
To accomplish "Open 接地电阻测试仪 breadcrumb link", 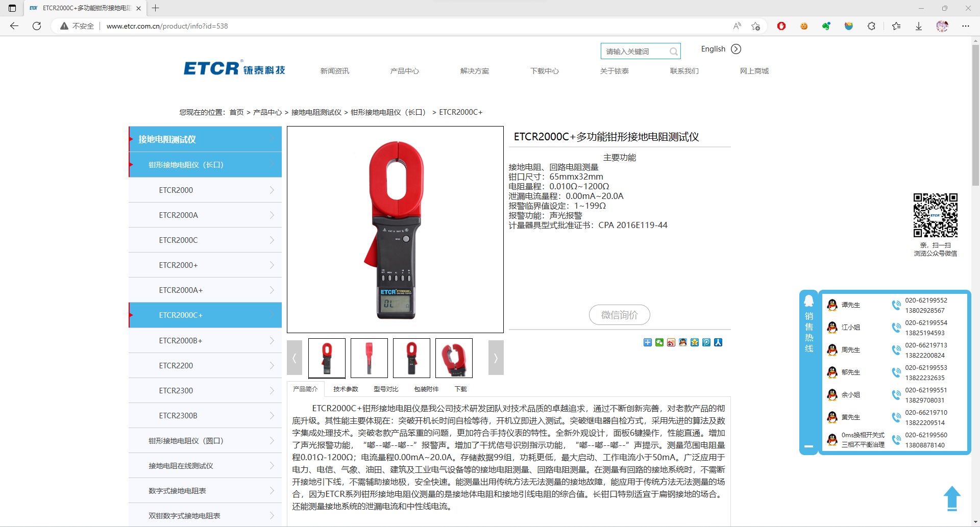I will pyautogui.click(x=316, y=112).
